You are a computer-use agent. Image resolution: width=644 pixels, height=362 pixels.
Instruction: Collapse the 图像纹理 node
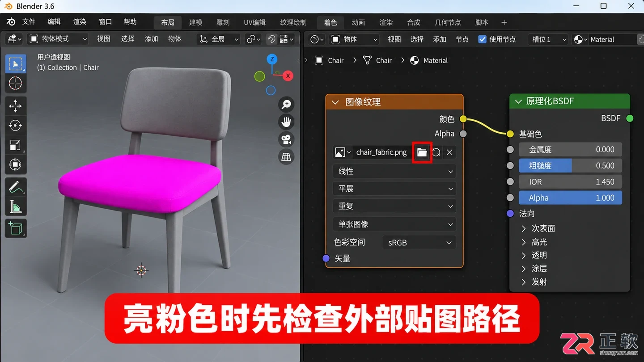click(x=335, y=102)
